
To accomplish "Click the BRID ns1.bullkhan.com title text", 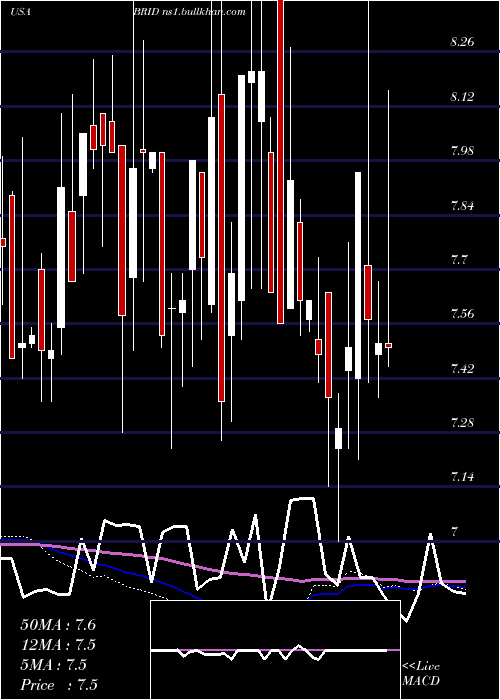I will pyautogui.click(x=189, y=12).
